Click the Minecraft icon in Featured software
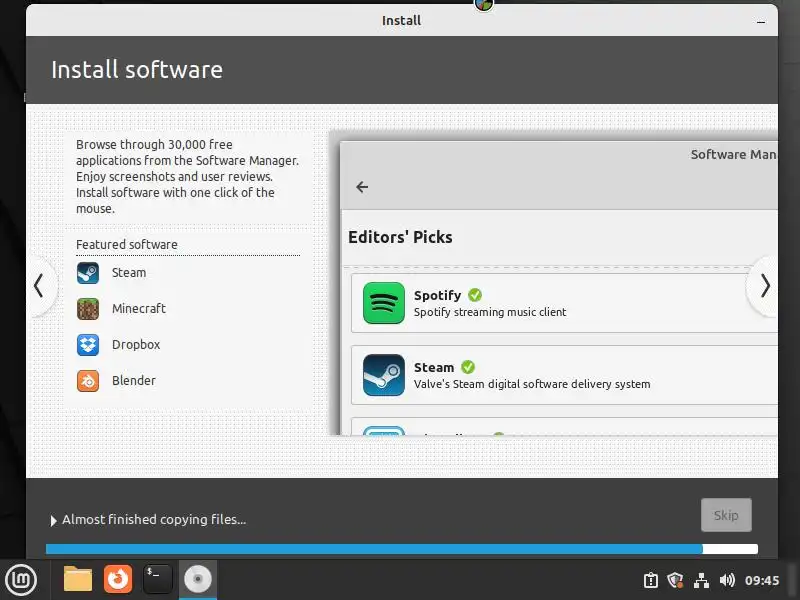800x600 pixels. pyautogui.click(x=88, y=309)
